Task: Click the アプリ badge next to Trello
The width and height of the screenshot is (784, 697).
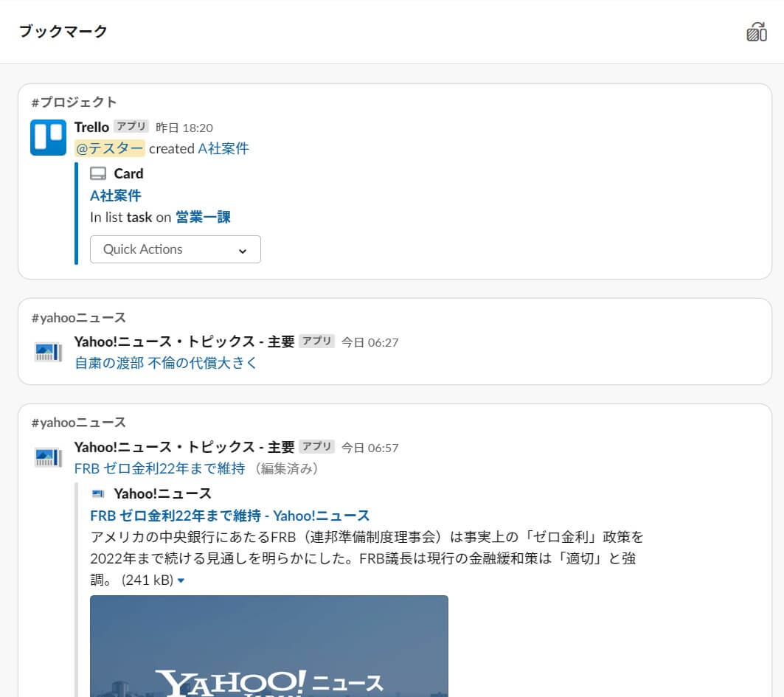Action: (131, 127)
